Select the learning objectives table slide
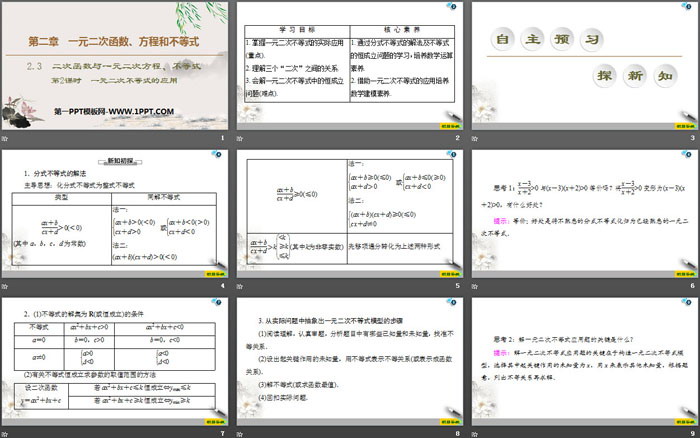This screenshot has height=438, width=700. 348,66
